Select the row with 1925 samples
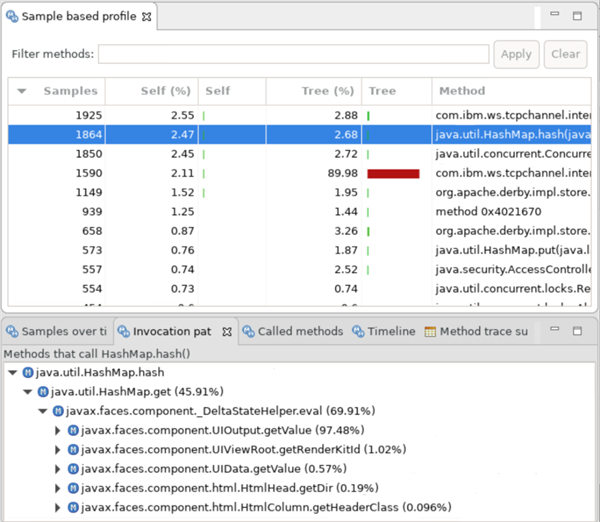 pyautogui.click(x=300, y=115)
